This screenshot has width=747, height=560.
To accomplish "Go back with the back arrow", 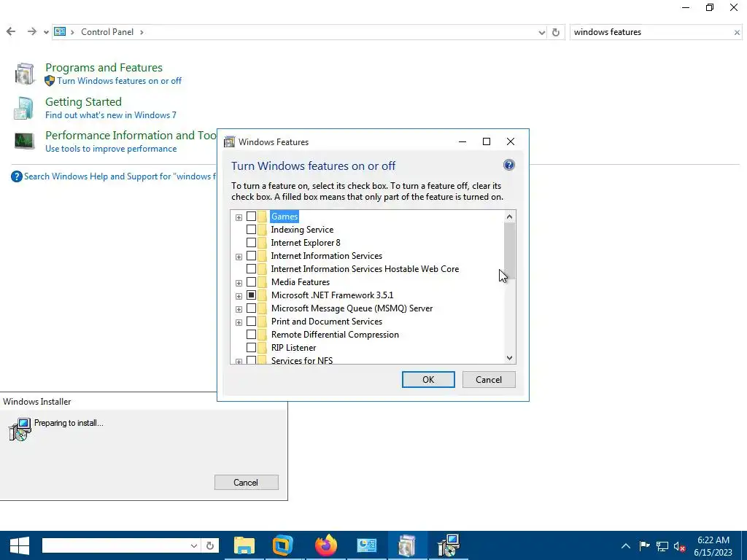I will (11, 31).
